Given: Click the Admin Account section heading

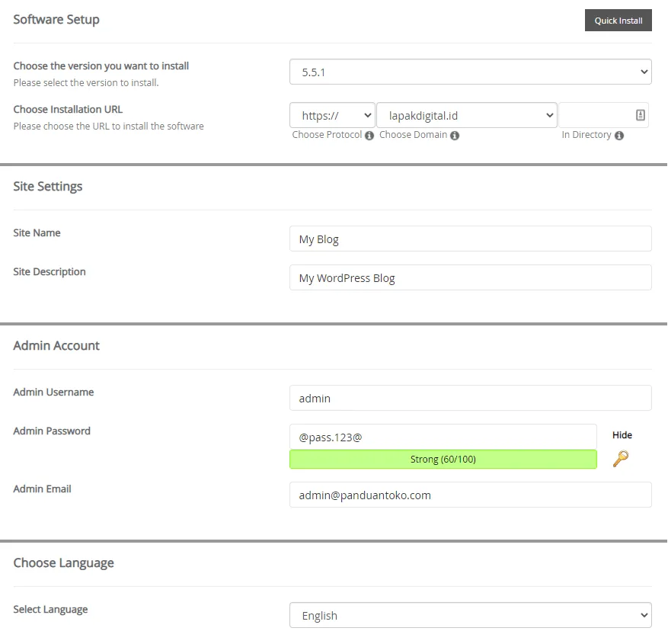Looking at the screenshot, I should 56,345.
